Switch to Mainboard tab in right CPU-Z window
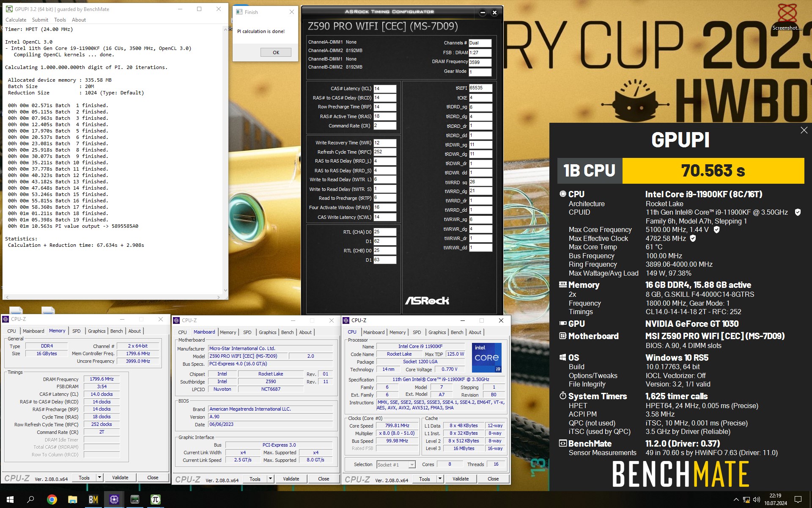 pyautogui.click(x=374, y=332)
